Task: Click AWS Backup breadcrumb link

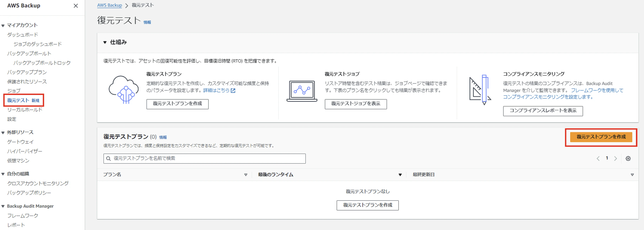Action: (109, 5)
